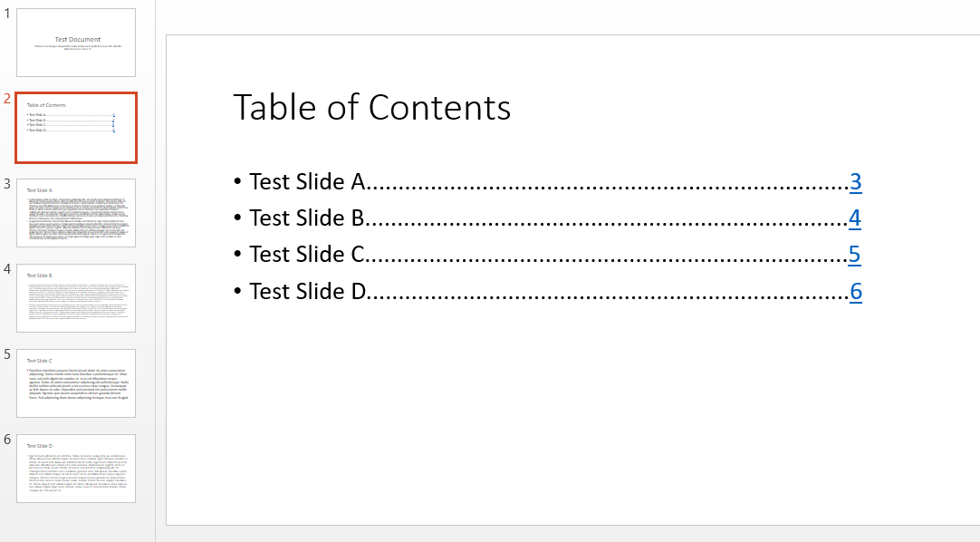Select the Test Document slide 1 thumbnail
Screen dimensions: 980x542
pos(76,43)
